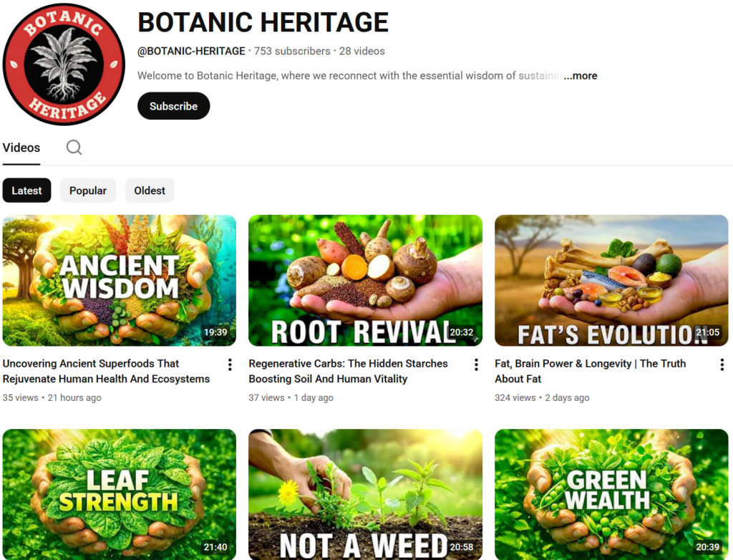Open title link Regenerative Carbs Hidden Starches
Image resolution: width=733 pixels, height=560 pixels.
[349, 371]
